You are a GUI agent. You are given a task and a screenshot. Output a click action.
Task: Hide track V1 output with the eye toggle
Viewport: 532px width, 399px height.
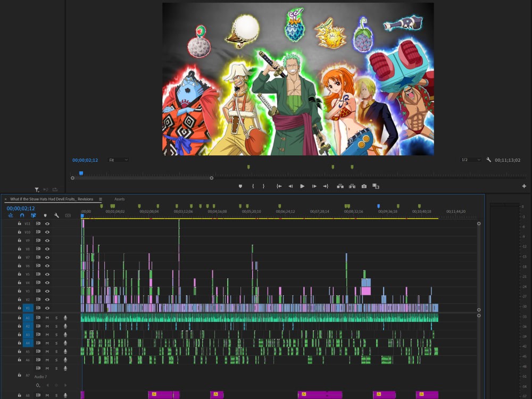tap(47, 307)
